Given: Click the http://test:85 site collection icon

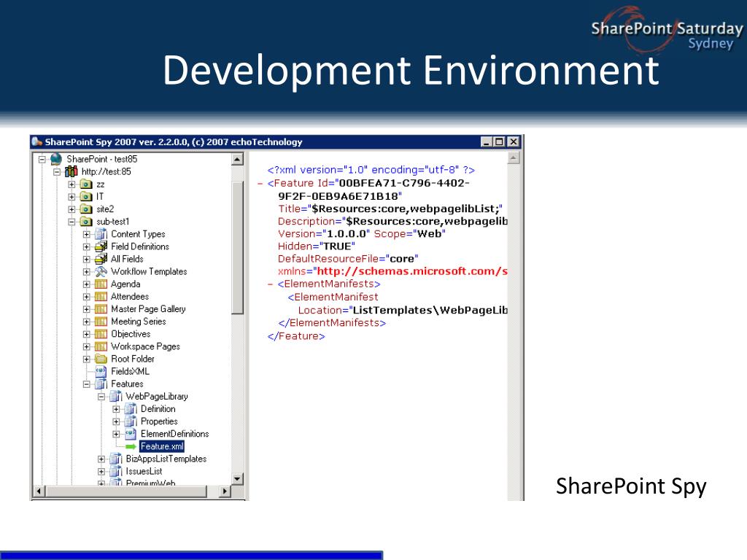Looking at the screenshot, I should pos(71,171).
